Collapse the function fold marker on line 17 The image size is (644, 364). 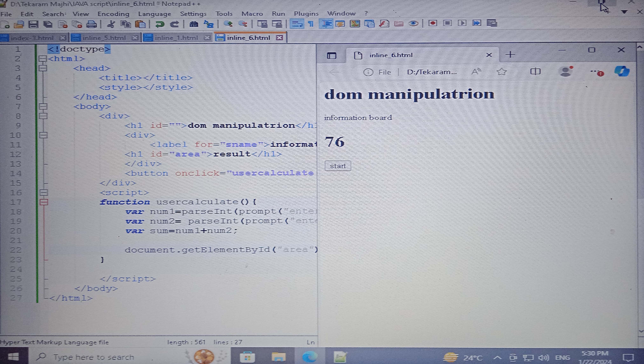pyautogui.click(x=44, y=202)
